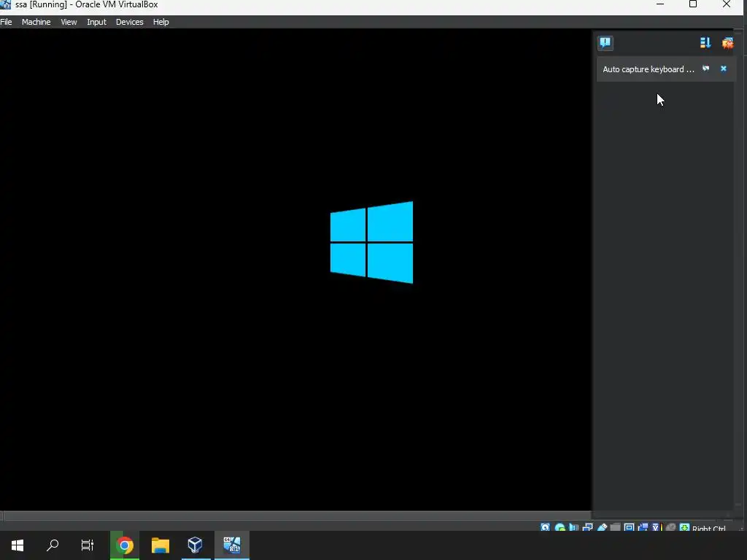Close the ssa VirtualBox window

727,4
